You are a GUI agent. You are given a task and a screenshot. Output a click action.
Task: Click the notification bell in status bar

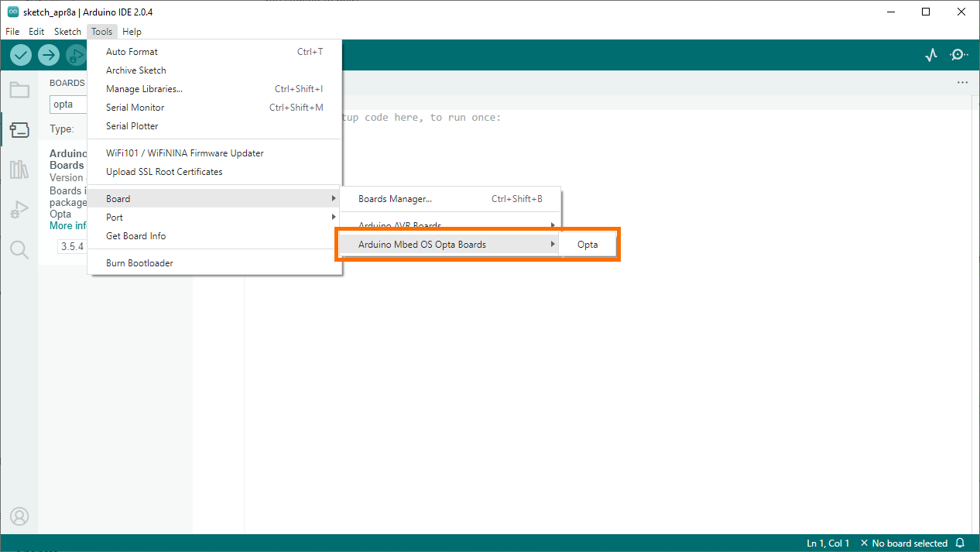960,543
